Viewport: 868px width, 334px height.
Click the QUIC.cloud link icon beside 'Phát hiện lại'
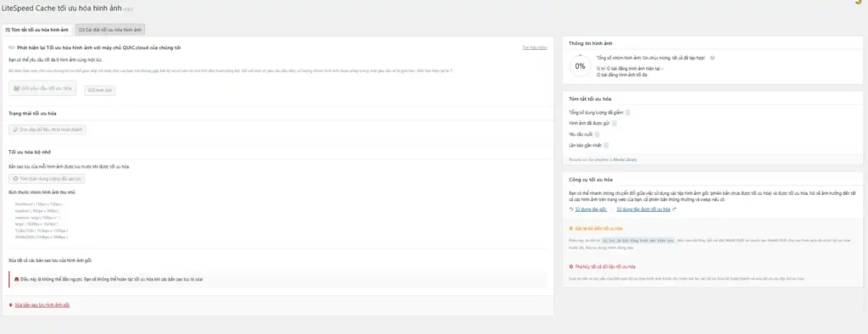[12, 48]
